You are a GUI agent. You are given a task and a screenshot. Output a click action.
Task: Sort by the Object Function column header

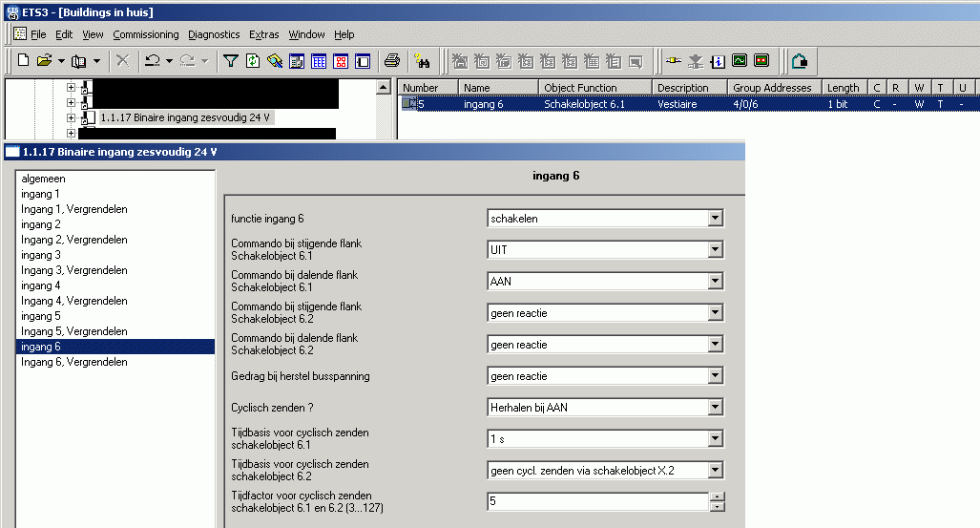[595, 88]
